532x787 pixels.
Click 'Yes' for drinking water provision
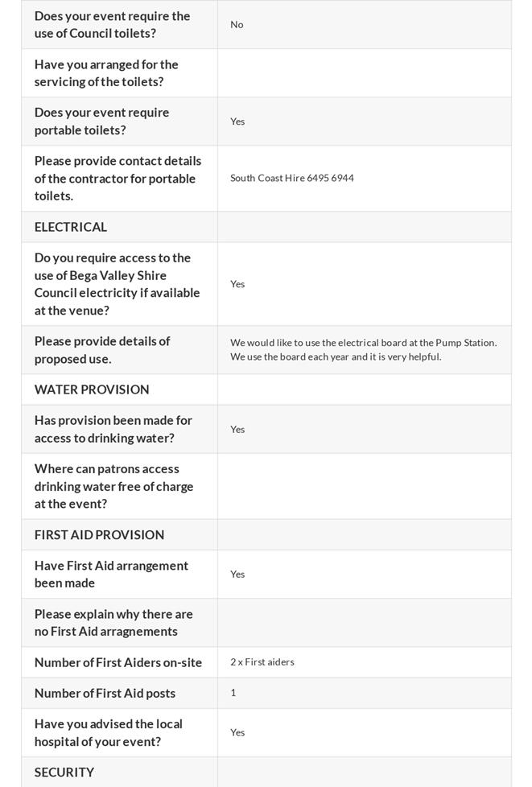[x=237, y=429]
